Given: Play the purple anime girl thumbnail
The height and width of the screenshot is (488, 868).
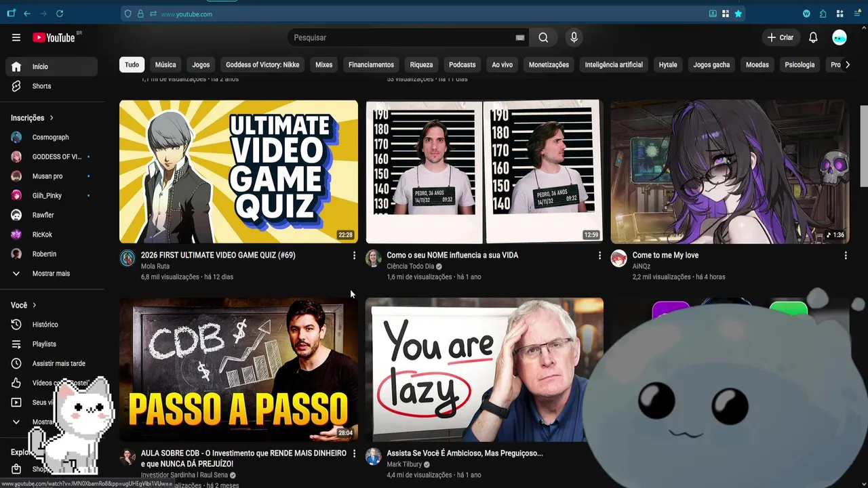Looking at the screenshot, I should (x=730, y=171).
